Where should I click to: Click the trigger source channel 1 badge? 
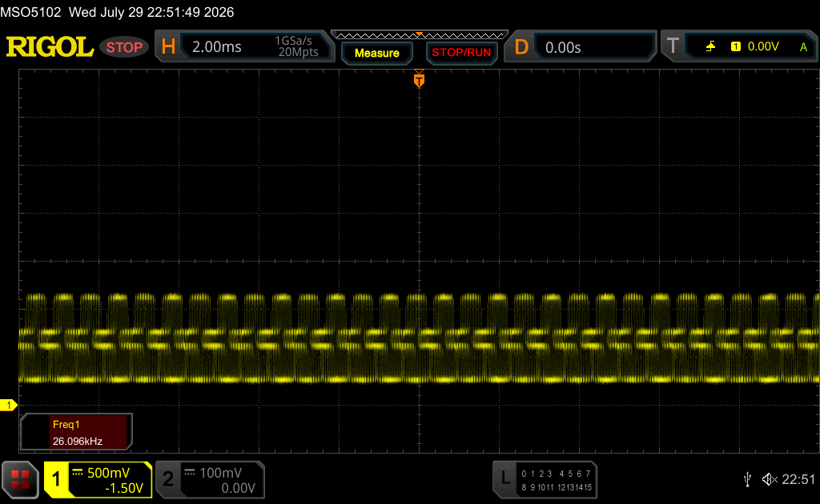[x=735, y=46]
